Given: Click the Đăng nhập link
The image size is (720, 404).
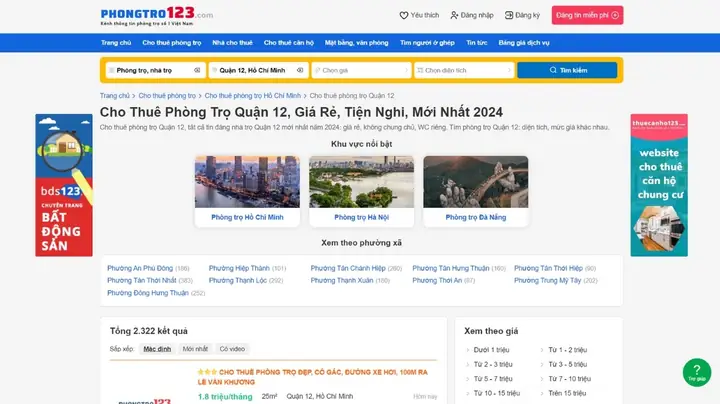Looking at the screenshot, I should [472, 15].
